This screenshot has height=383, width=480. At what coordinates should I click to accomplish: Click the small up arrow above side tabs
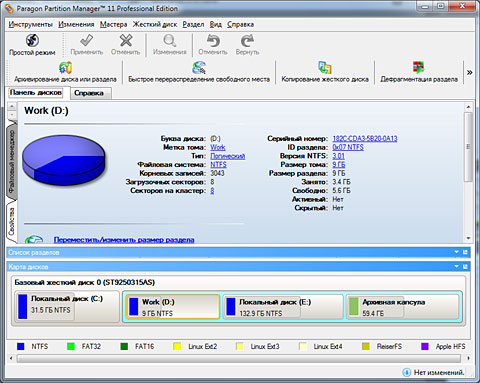point(12,106)
